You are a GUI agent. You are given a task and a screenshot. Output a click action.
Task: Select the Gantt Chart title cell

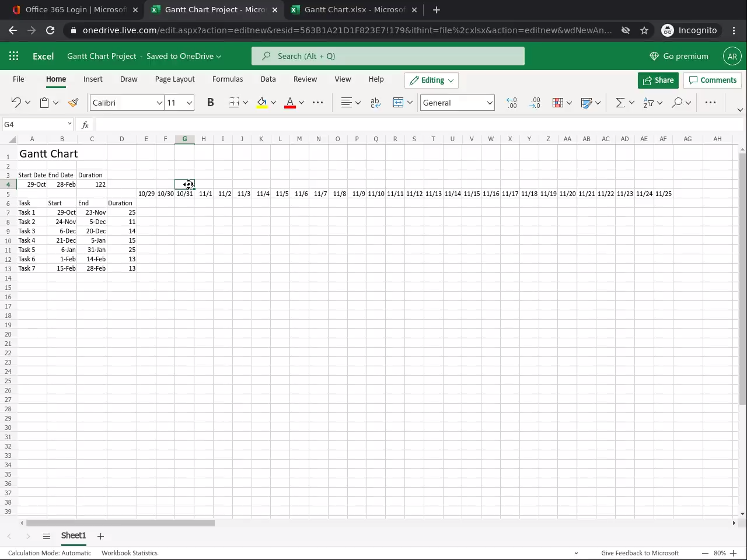48,154
